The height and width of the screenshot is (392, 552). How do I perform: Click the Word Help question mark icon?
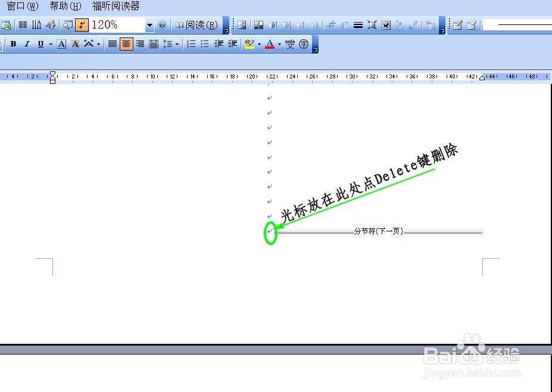point(162,25)
